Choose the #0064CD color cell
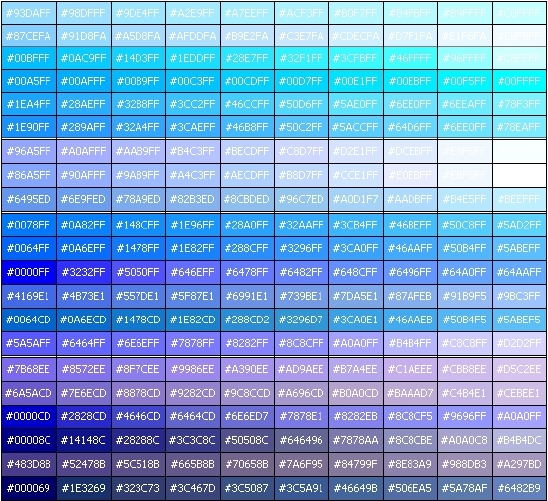Screen dimensions: 548x501 coord(29,319)
